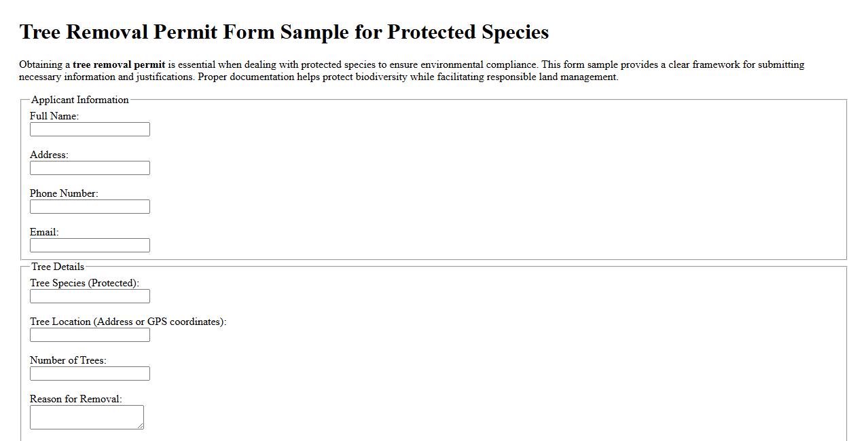
Task: Click the Tree Location input field
Action: pyautogui.click(x=89, y=334)
